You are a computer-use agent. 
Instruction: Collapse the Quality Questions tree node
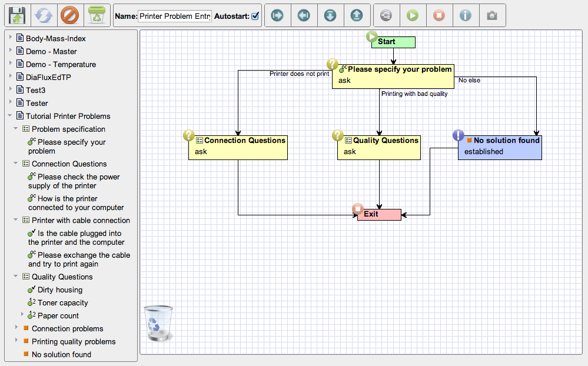pos(16,276)
